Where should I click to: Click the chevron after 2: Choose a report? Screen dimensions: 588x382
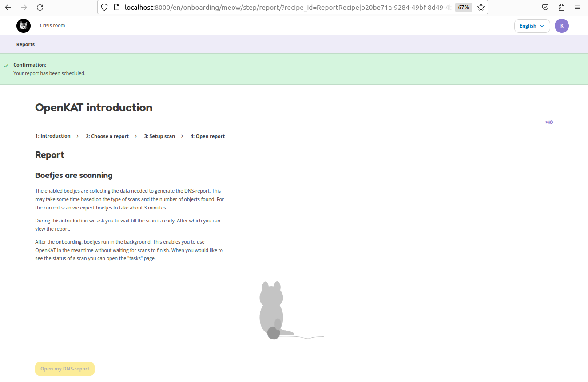136,136
